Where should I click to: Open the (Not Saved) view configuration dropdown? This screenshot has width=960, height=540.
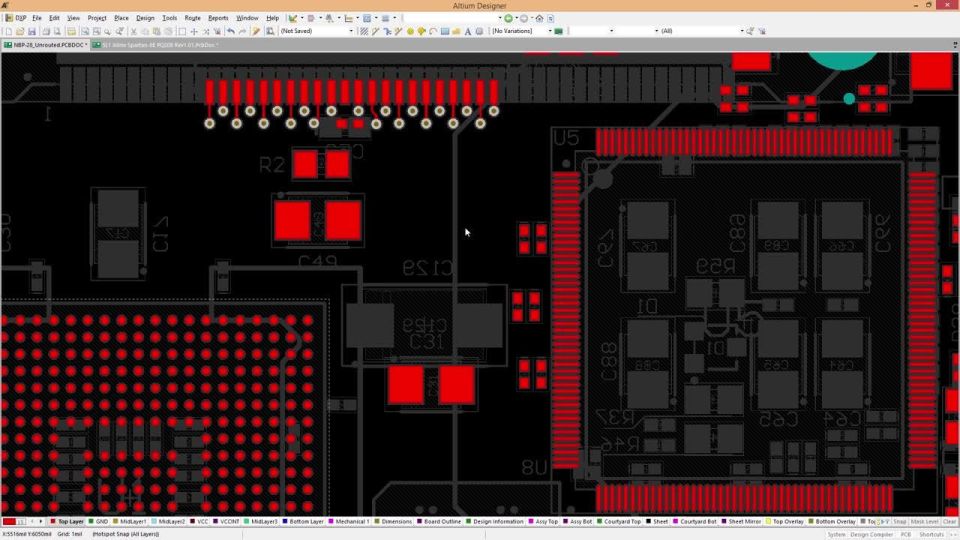point(317,31)
